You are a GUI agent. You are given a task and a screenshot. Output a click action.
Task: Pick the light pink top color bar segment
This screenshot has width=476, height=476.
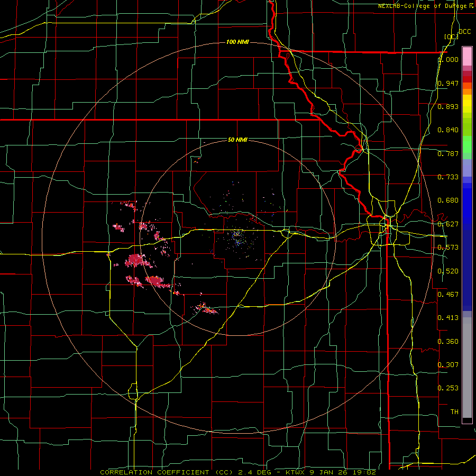coord(467,57)
